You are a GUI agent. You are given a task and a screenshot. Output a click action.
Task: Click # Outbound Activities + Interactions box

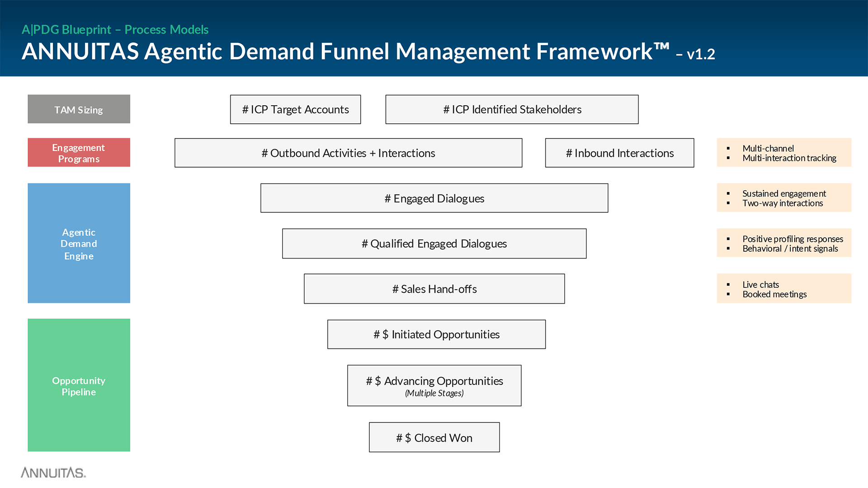[x=348, y=153]
